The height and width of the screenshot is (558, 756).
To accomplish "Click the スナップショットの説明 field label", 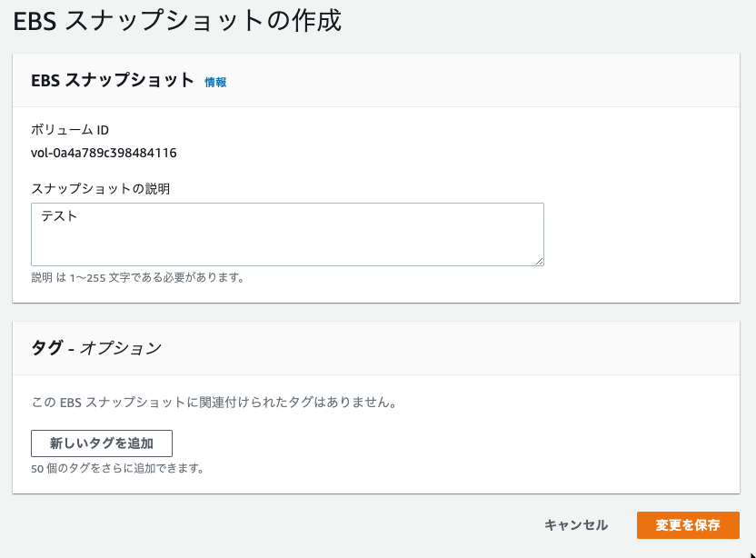I will point(101,188).
